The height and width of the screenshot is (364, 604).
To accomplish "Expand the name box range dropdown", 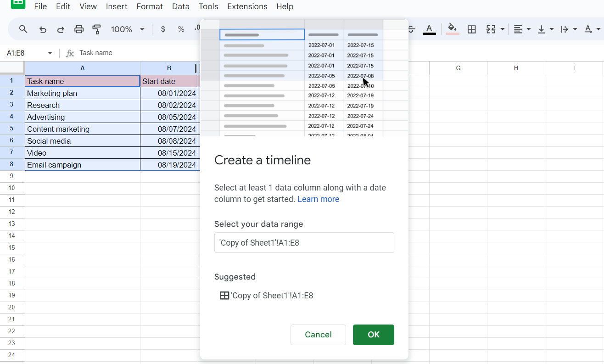I will pos(50,53).
